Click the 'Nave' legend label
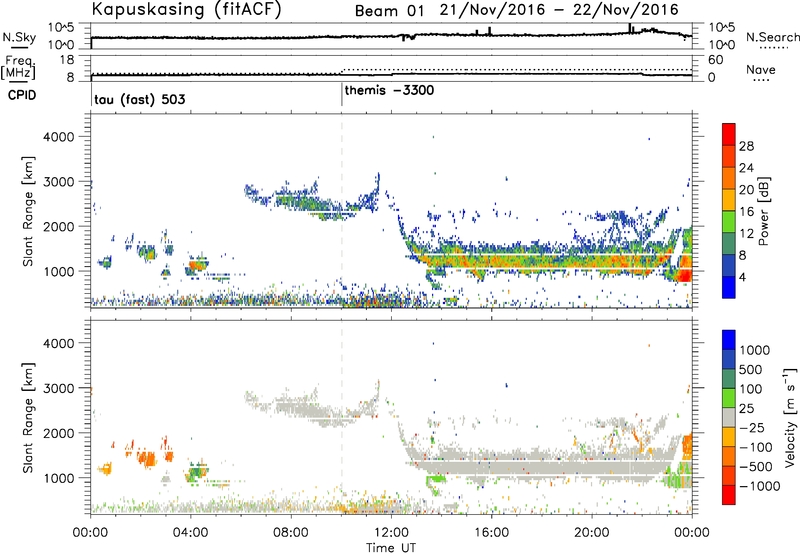The width and height of the screenshot is (800, 554). pyautogui.click(x=760, y=69)
